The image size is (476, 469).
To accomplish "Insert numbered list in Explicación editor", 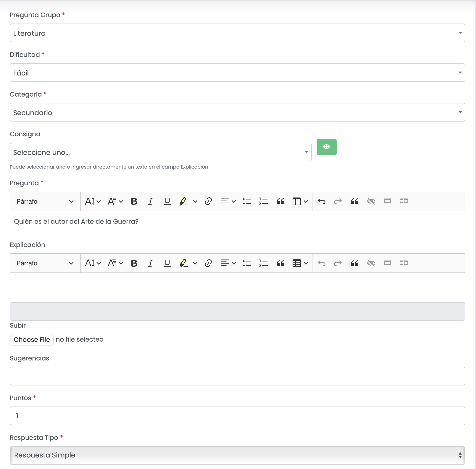I will 263,263.
